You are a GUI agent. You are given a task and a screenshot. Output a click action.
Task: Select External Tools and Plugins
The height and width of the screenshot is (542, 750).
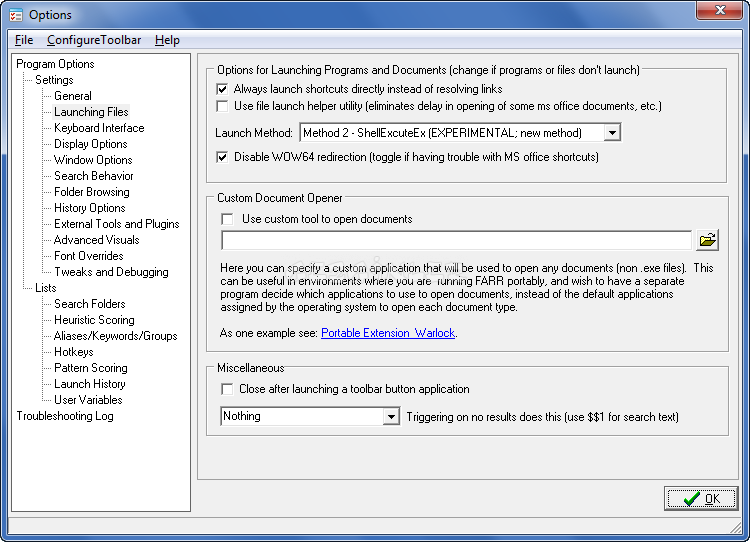[117, 224]
